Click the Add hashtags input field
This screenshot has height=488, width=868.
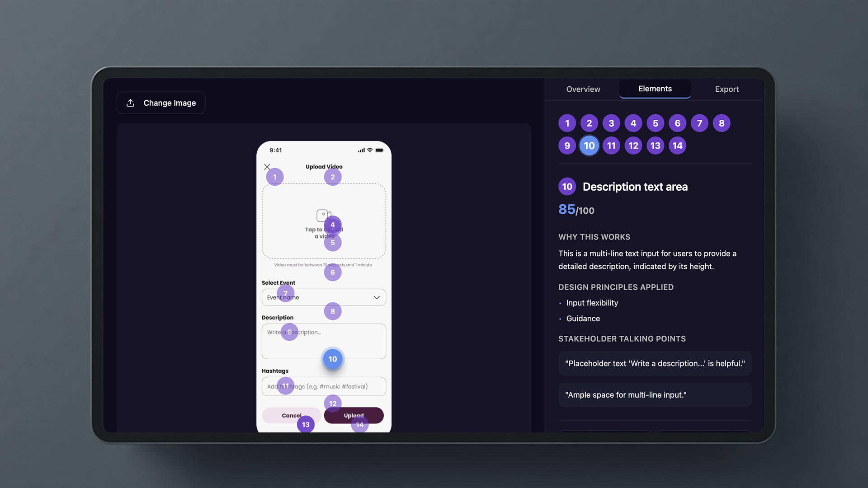[324, 386]
